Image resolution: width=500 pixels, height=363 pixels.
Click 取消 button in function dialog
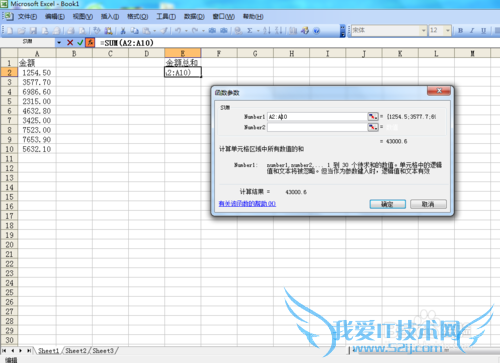[428, 204]
